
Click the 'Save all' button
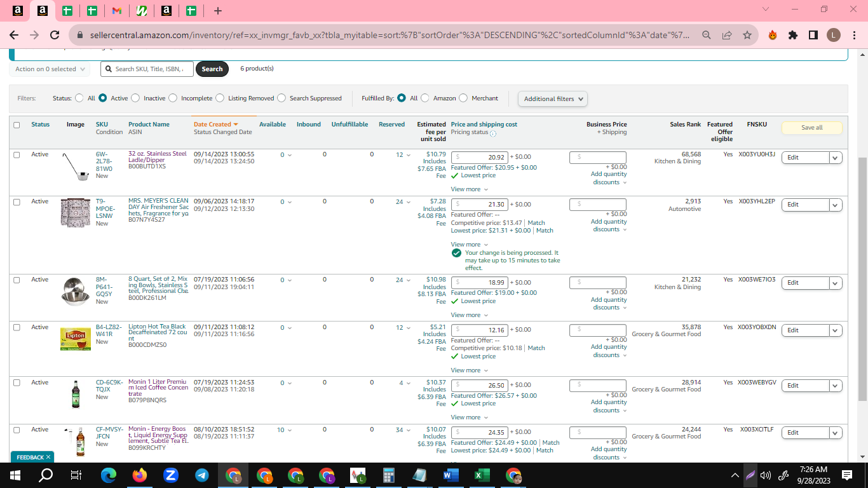pyautogui.click(x=811, y=128)
